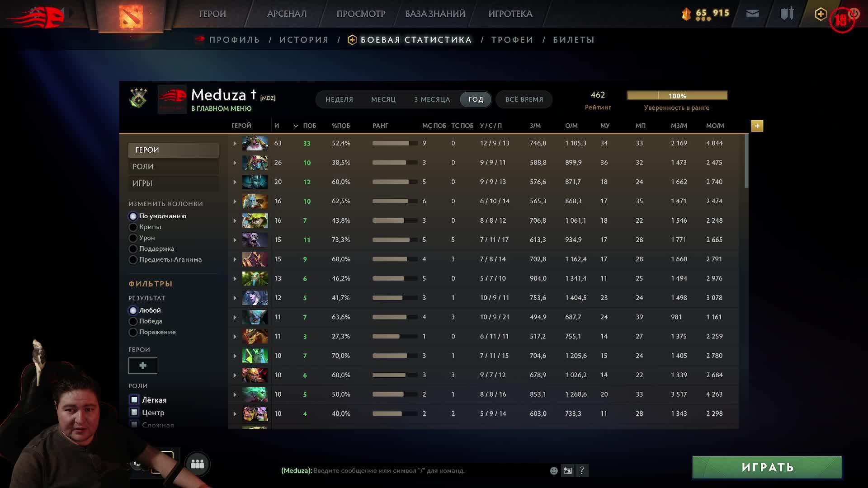The height and width of the screenshot is (488, 868).
Task: Expand the first hero row with 63 games
Action: tap(235, 144)
